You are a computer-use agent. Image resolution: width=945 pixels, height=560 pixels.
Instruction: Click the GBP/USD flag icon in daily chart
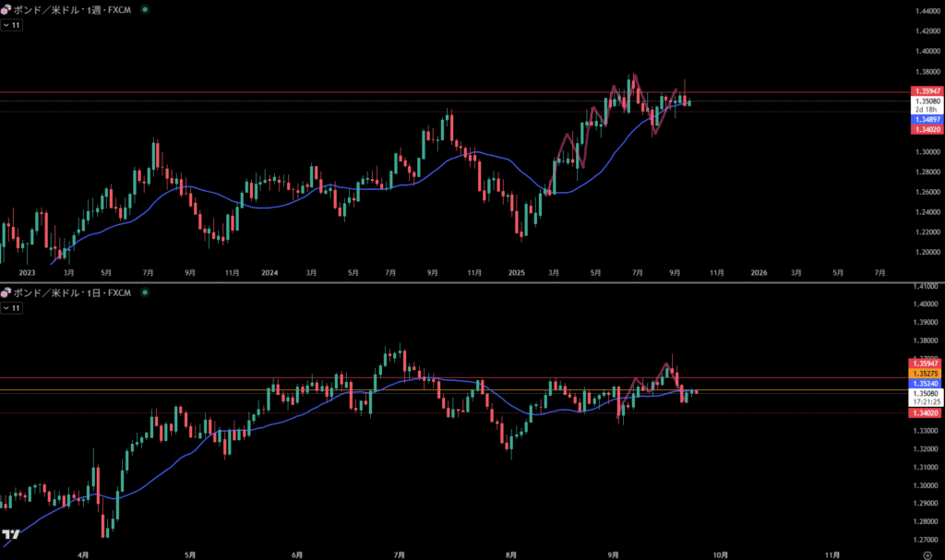pos(6,292)
